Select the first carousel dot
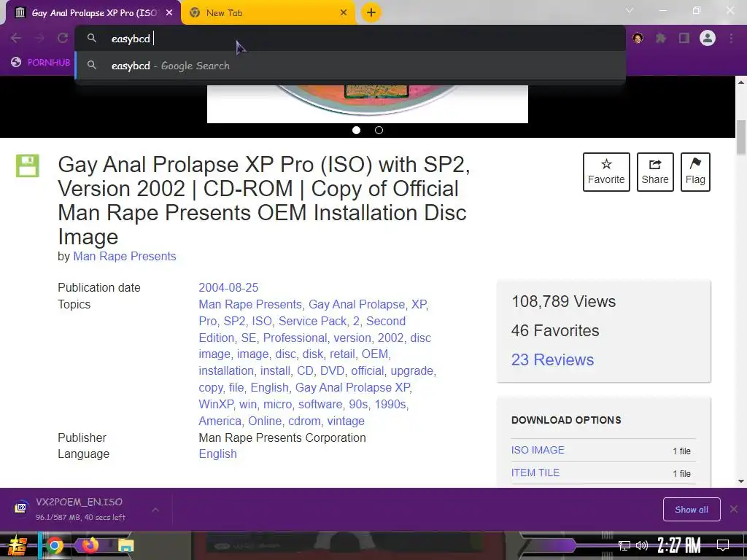The image size is (747, 560). tap(356, 130)
